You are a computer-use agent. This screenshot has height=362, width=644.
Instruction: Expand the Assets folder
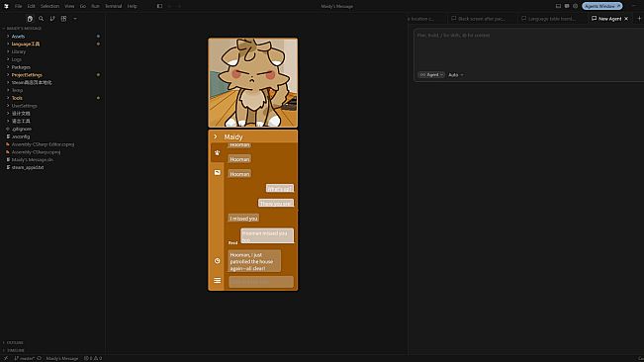click(18, 37)
